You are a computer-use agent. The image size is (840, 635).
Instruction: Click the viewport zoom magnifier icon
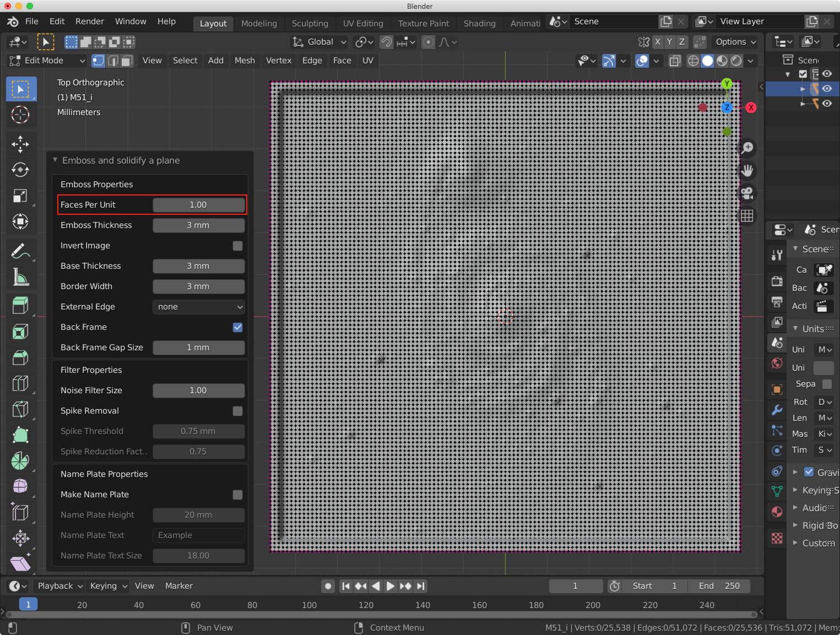(x=747, y=148)
